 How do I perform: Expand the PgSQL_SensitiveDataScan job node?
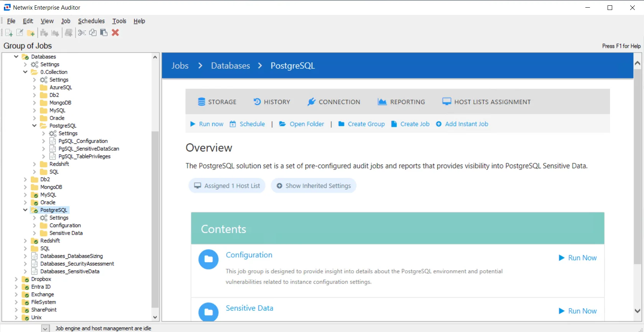click(x=44, y=149)
